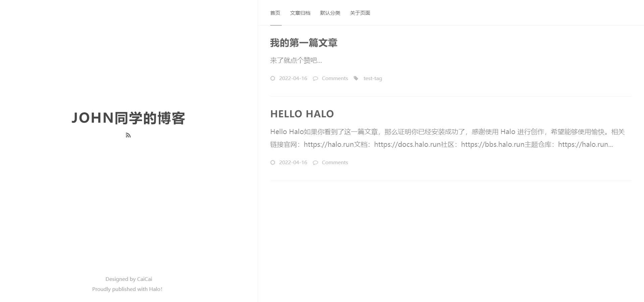Click comment bubble icon on first post
The height and width of the screenshot is (302, 644).
coord(315,78)
